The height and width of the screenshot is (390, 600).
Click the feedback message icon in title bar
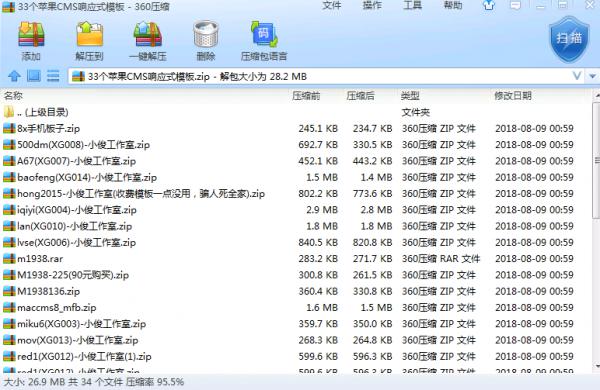coord(515,5)
